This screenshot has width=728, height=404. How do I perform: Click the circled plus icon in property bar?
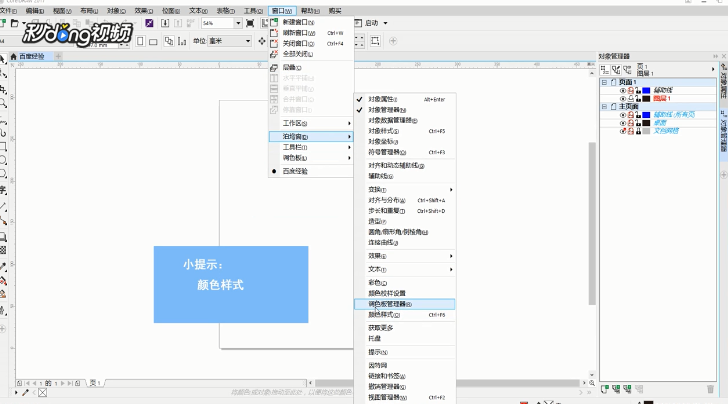click(x=393, y=41)
